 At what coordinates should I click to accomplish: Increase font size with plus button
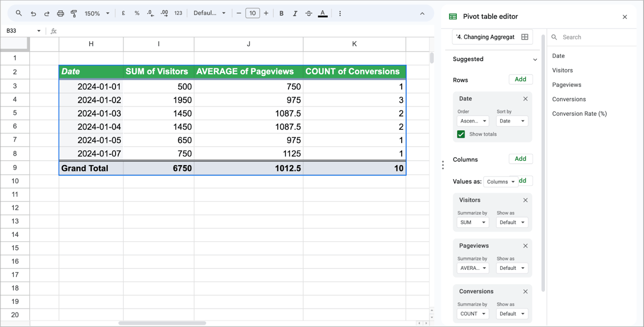pyautogui.click(x=266, y=13)
